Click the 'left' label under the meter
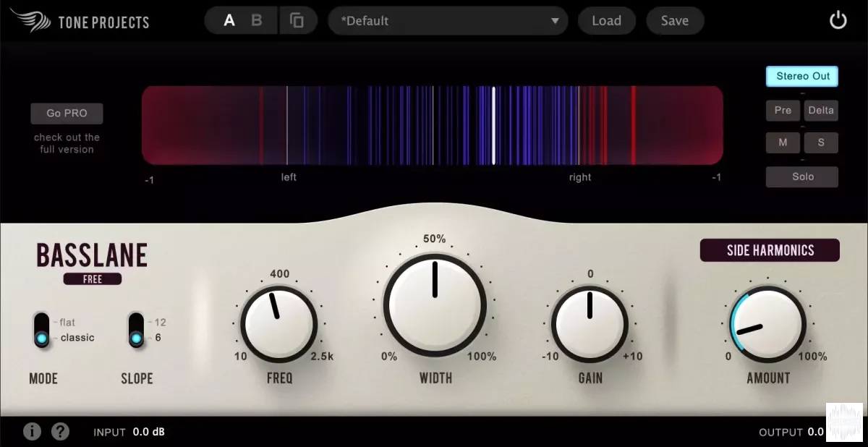 (x=289, y=176)
